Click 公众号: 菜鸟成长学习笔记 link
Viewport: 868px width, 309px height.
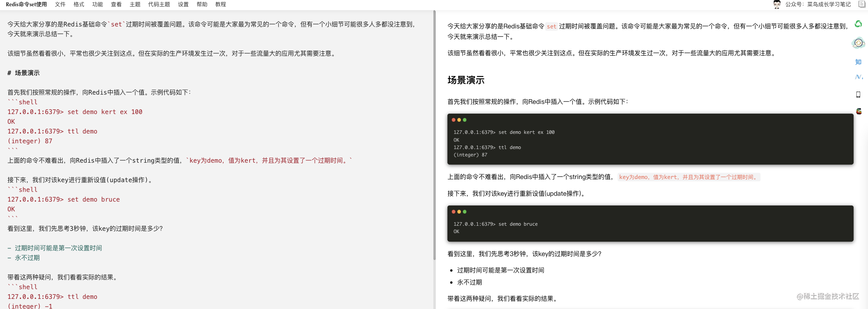818,4
